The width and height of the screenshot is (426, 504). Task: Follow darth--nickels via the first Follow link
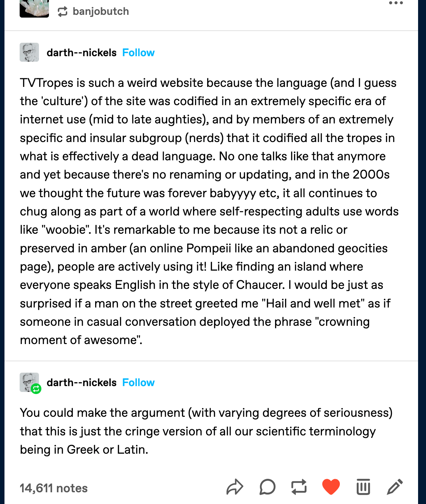(138, 52)
